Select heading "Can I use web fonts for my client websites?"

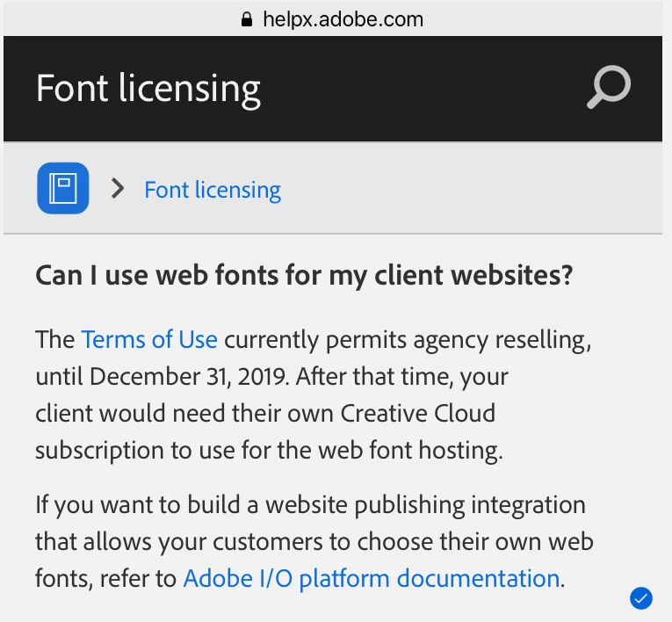point(304,275)
